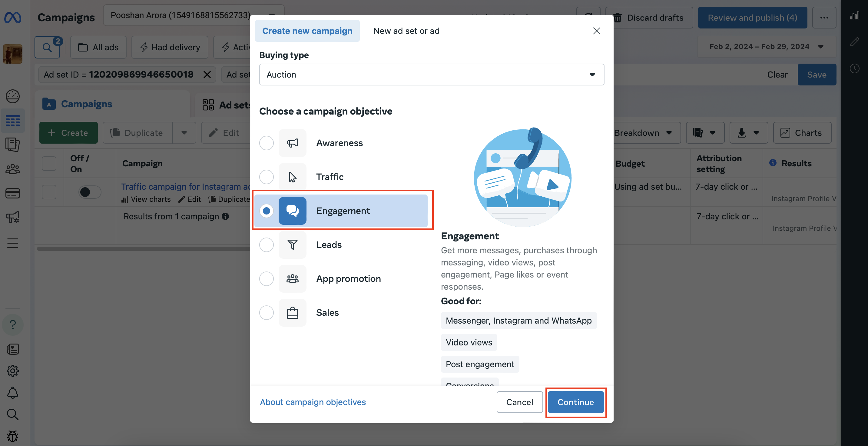This screenshot has width=868, height=446.
Task: Open the help question mark icon
Action: tap(13, 325)
